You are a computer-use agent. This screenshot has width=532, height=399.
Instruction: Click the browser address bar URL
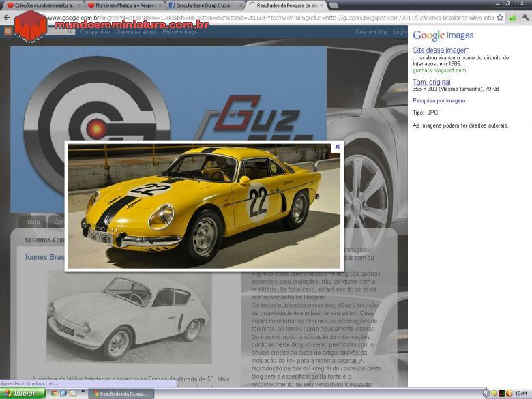pos(273,18)
